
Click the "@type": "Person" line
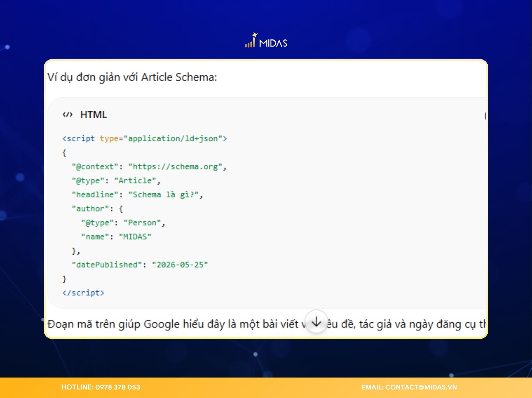point(123,223)
